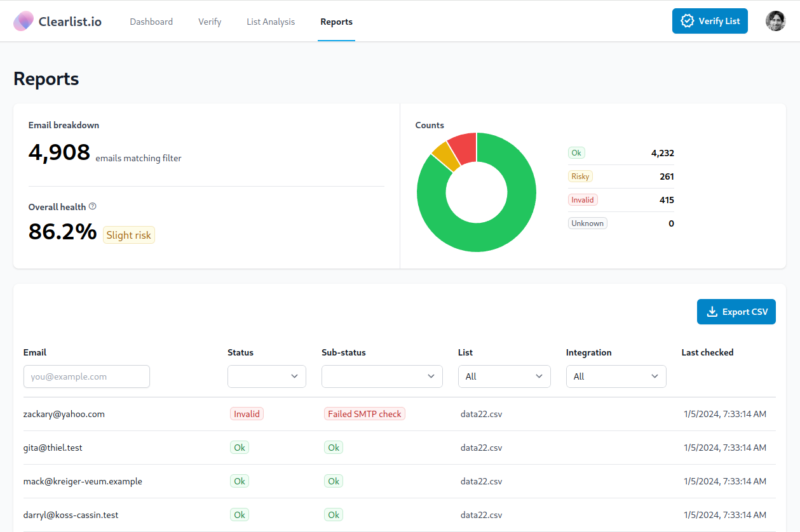The height and width of the screenshot is (532, 800).
Task: Focus the Email filter input field
Action: point(86,376)
